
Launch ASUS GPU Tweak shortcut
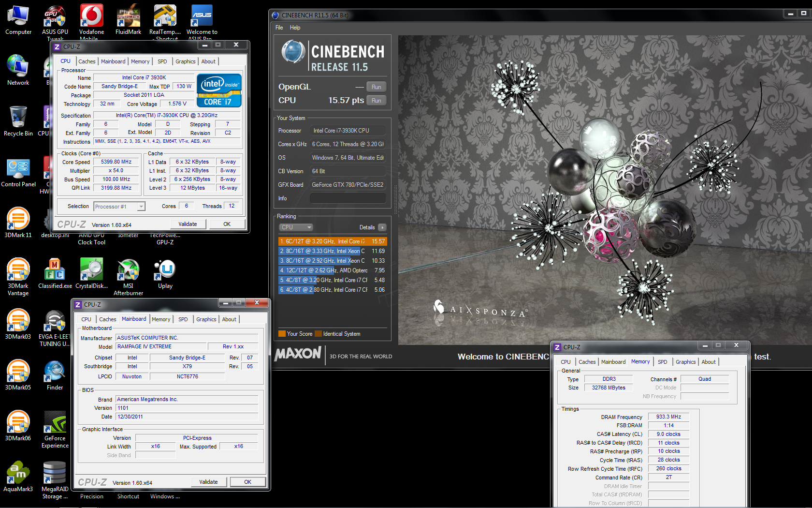coord(55,22)
